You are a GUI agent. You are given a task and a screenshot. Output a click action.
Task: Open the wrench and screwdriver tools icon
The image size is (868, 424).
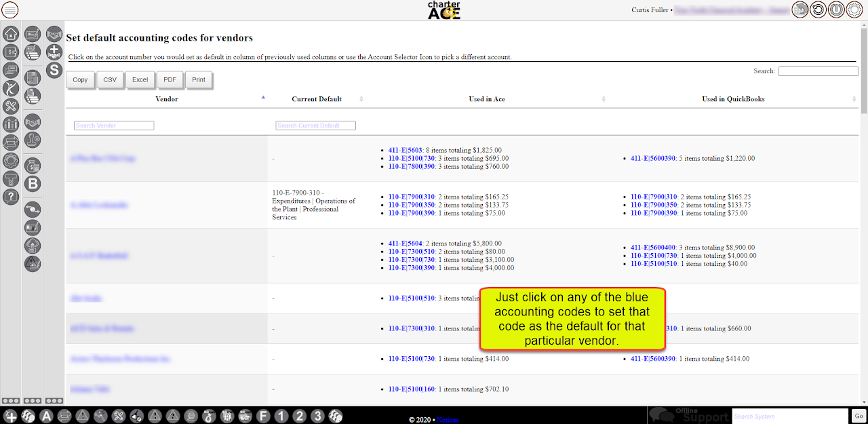(11, 106)
